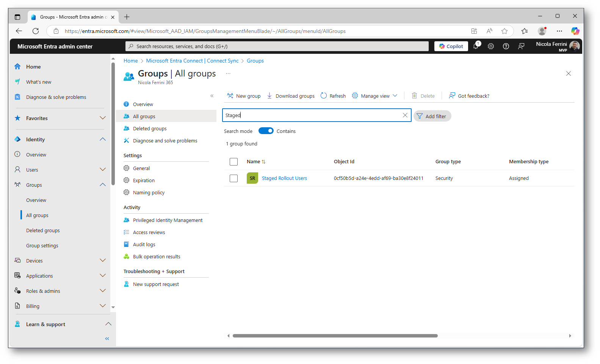Screen dimensions: 600x364
Task: Expand the Users navigation item
Action: 103,170
